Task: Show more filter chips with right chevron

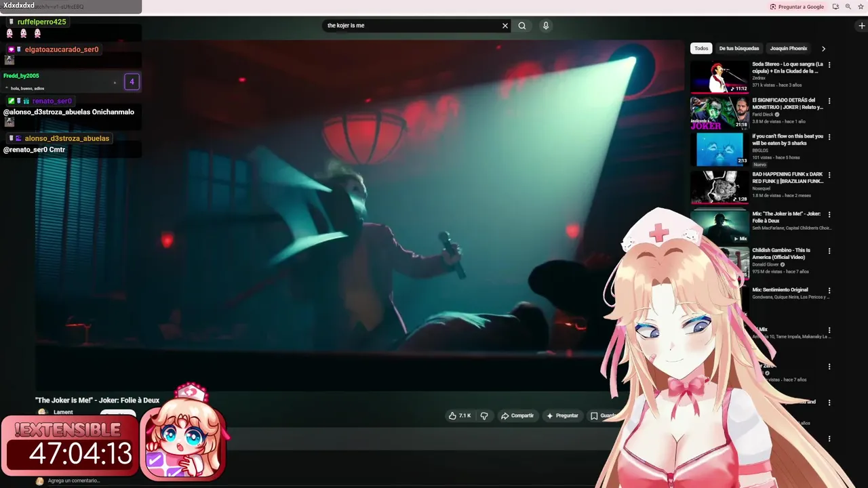Action: (823, 49)
